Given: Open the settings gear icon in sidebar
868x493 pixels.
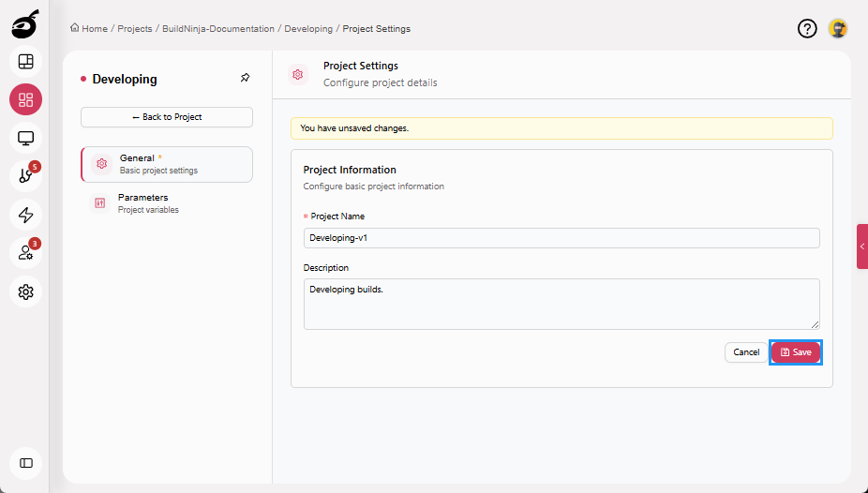Looking at the screenshot, I should 26,291.
